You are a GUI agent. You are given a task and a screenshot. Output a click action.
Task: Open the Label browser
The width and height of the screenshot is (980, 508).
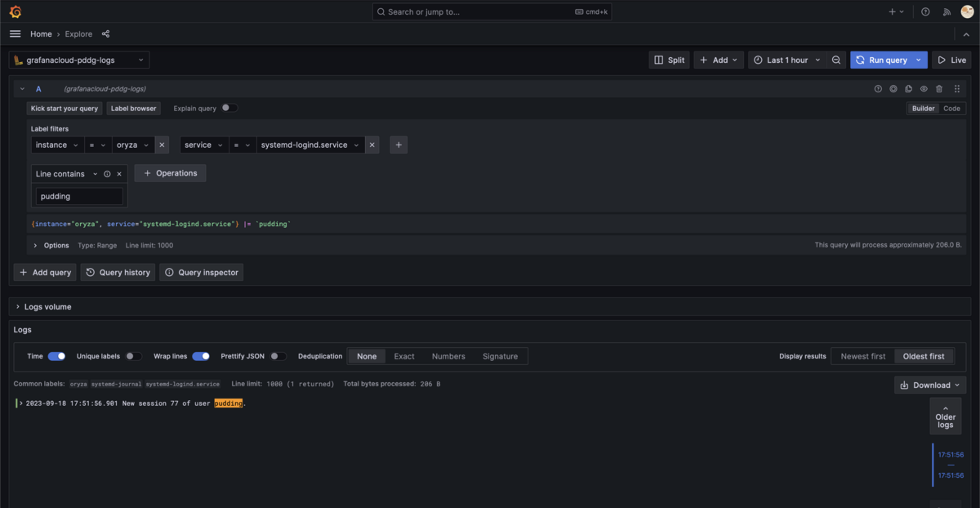click(133, 108)
